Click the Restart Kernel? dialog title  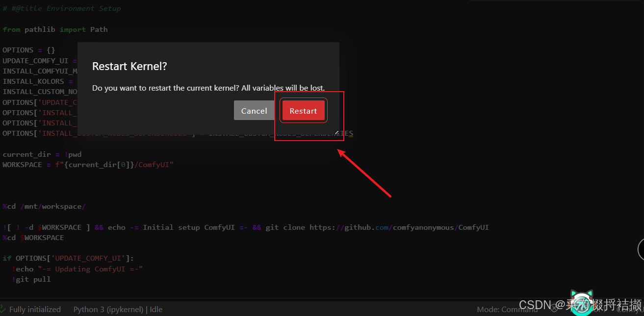129,67
